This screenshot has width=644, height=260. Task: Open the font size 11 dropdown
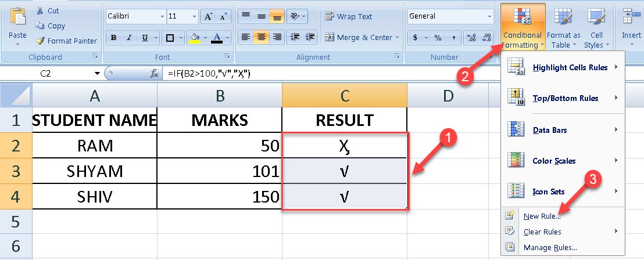point(194,16)
